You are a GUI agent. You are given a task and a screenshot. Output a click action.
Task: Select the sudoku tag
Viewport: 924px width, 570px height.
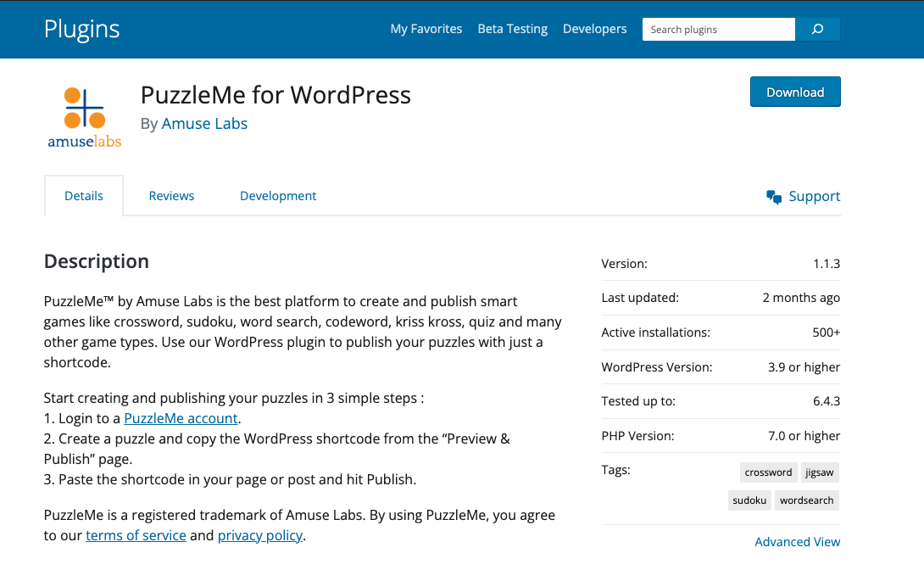click(749, 500)
